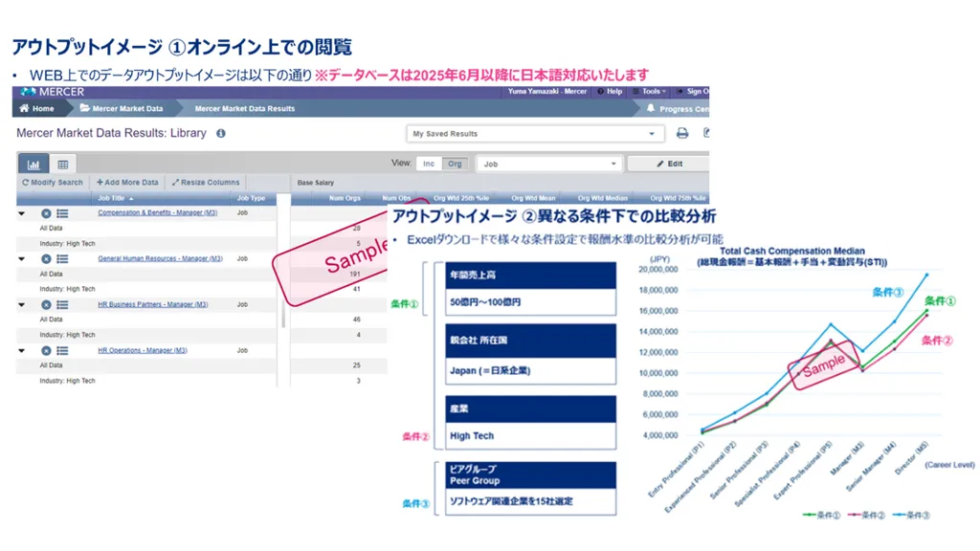Print results with the printer icon

click(681, 133)
